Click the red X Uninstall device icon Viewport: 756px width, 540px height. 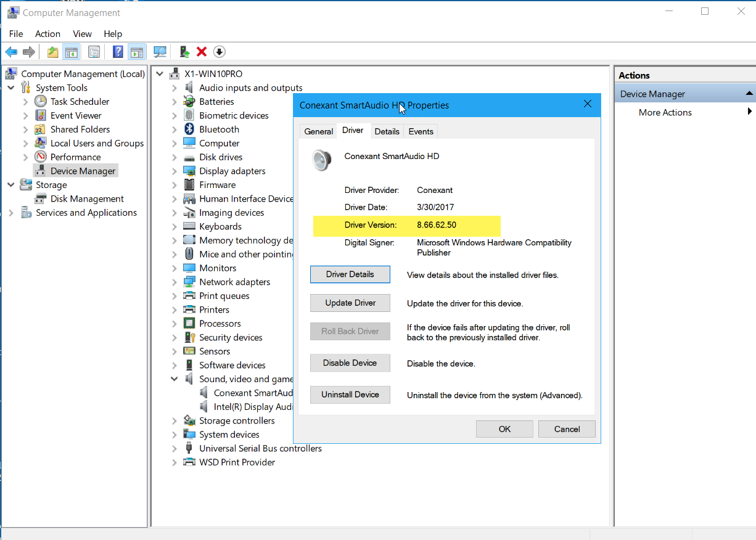click(201, 52)
